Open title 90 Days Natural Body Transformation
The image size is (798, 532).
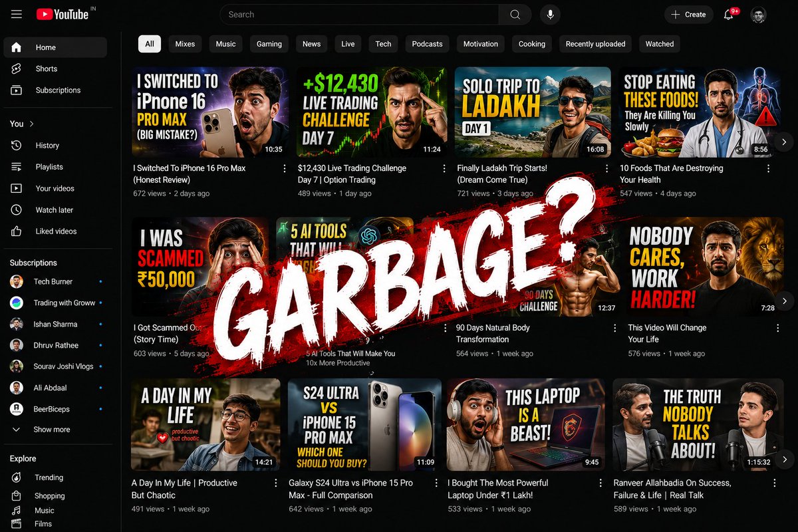493,333
